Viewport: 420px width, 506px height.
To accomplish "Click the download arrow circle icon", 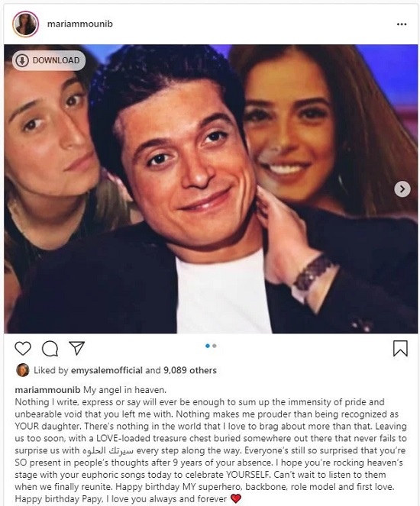I will coord(22,60).
